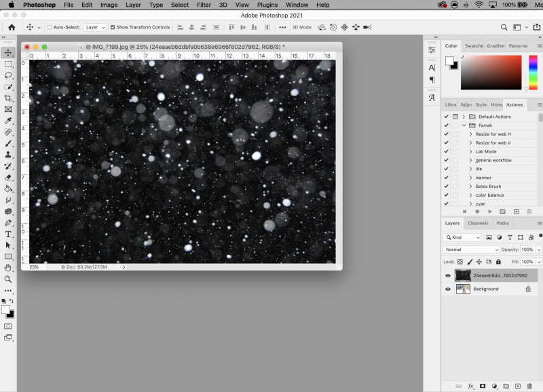Open layer styles fx menu

pos(470,386)
